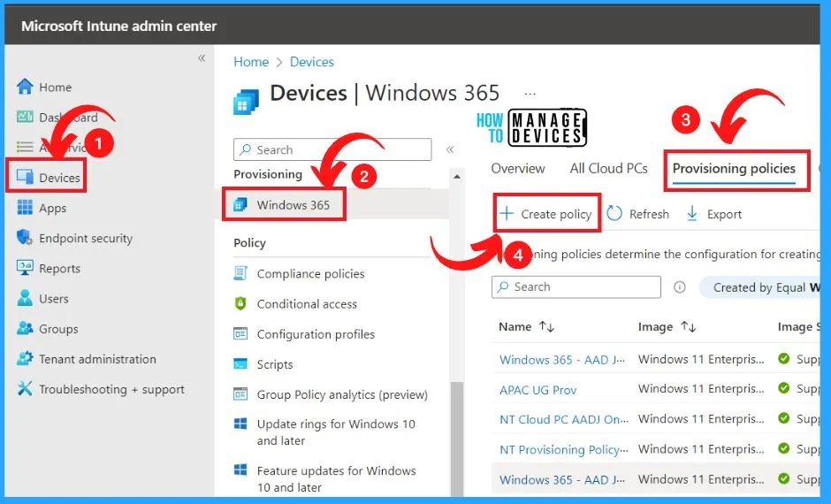The image size is (831, 504).
Task: Click the Conditional access shield icon
Action: click(240, 303)
